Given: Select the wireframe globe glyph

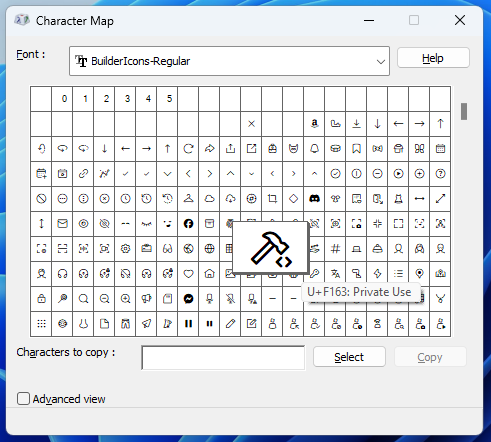Looking at the screenshot, I should (x=209, y=249).
